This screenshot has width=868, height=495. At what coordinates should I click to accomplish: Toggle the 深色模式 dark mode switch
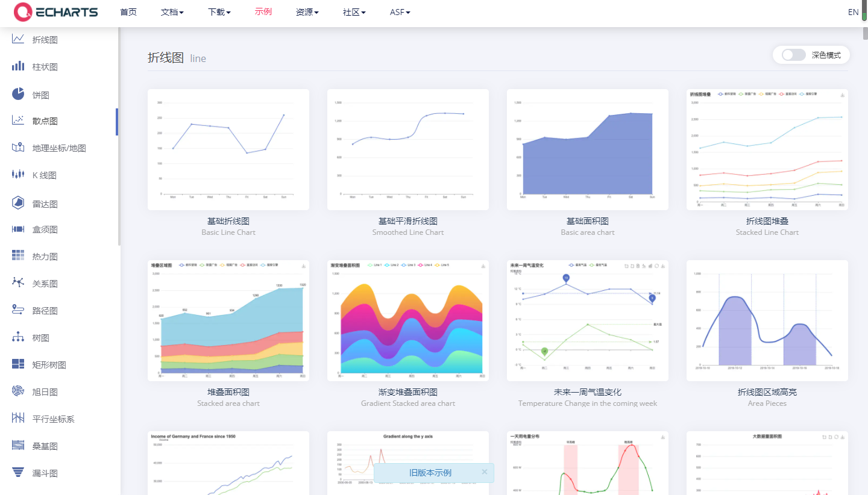(x=794, y=55)
